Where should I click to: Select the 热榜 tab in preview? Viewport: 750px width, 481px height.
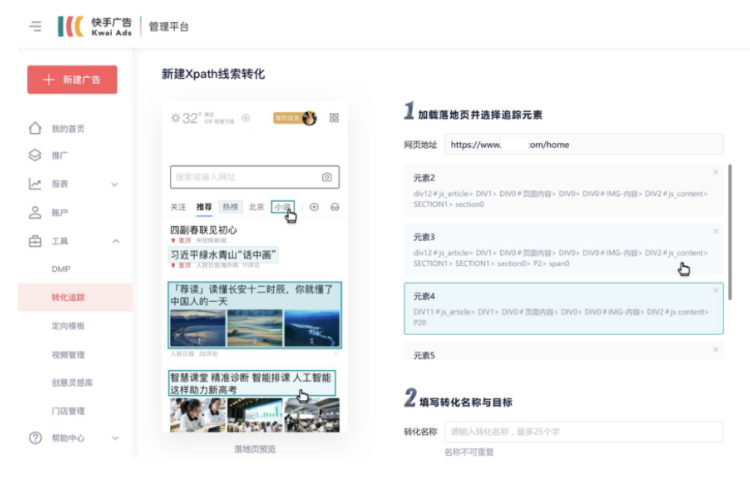[x=230, y=207]
